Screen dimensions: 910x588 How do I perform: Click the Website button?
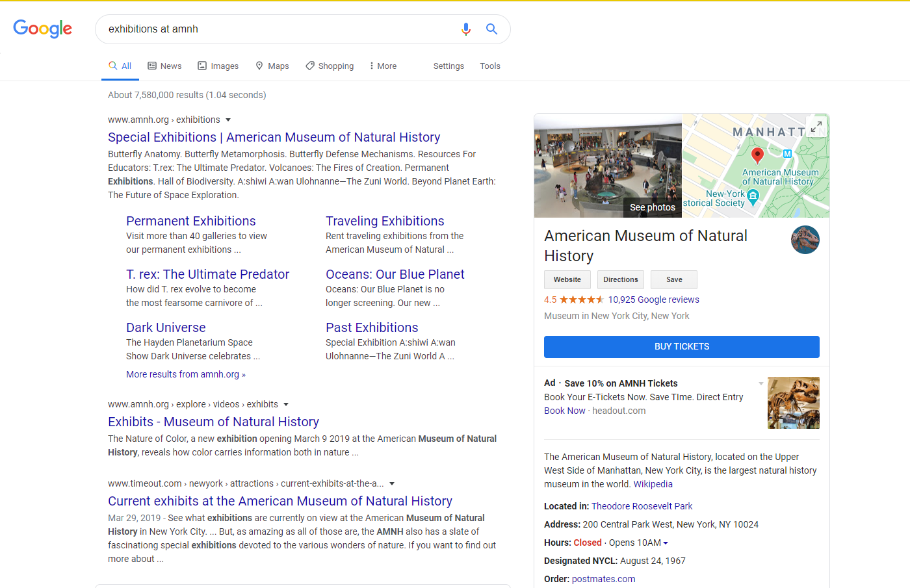click(567, 279)
